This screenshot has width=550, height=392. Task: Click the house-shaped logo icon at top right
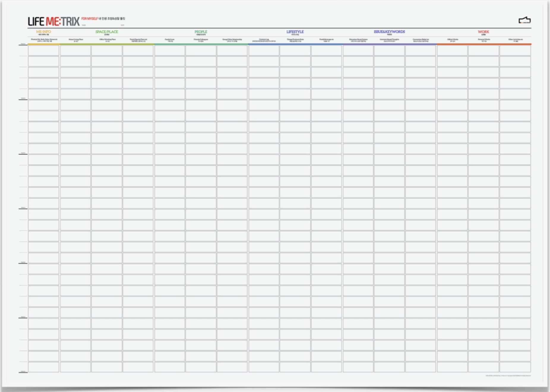tap(524, 20)
